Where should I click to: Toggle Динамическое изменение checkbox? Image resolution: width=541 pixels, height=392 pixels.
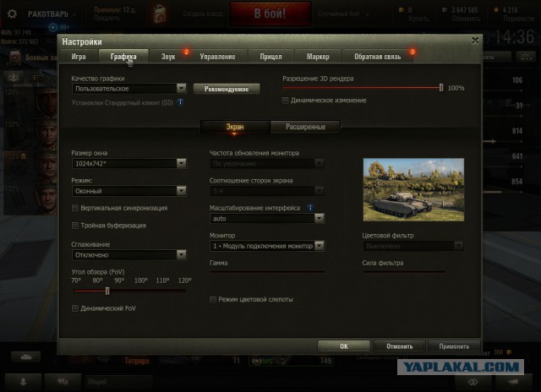tap(285, 101)
